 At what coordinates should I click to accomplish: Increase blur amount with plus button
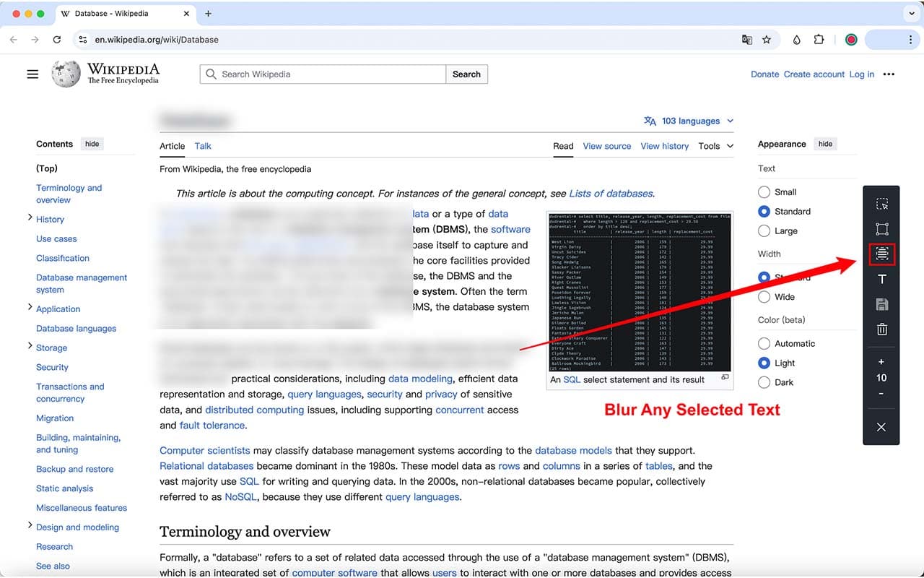pos(881,362)
